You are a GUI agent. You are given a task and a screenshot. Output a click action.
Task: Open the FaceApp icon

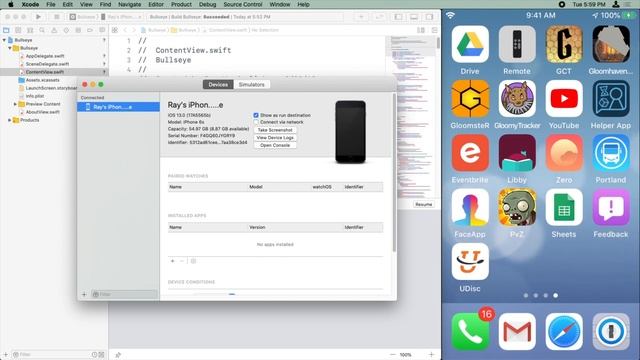click(x=470, y=207)
